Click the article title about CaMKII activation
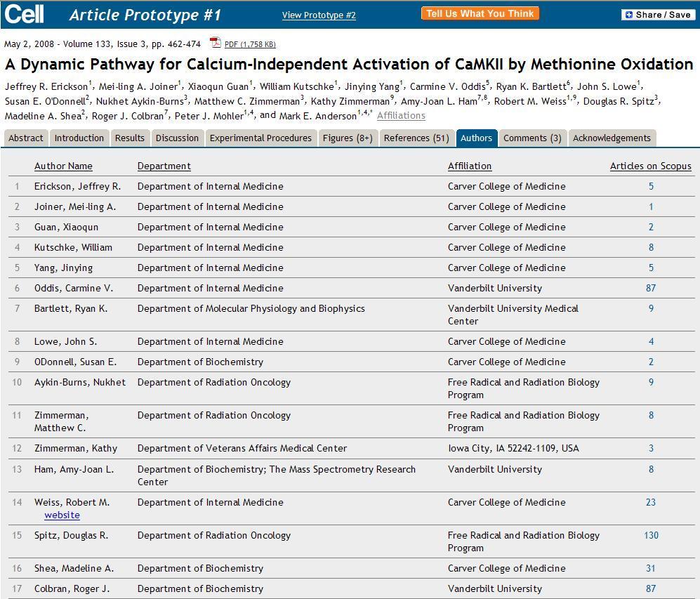Image resolution: width=700 pixels, height=599 pixels. (x=349, y=65)
